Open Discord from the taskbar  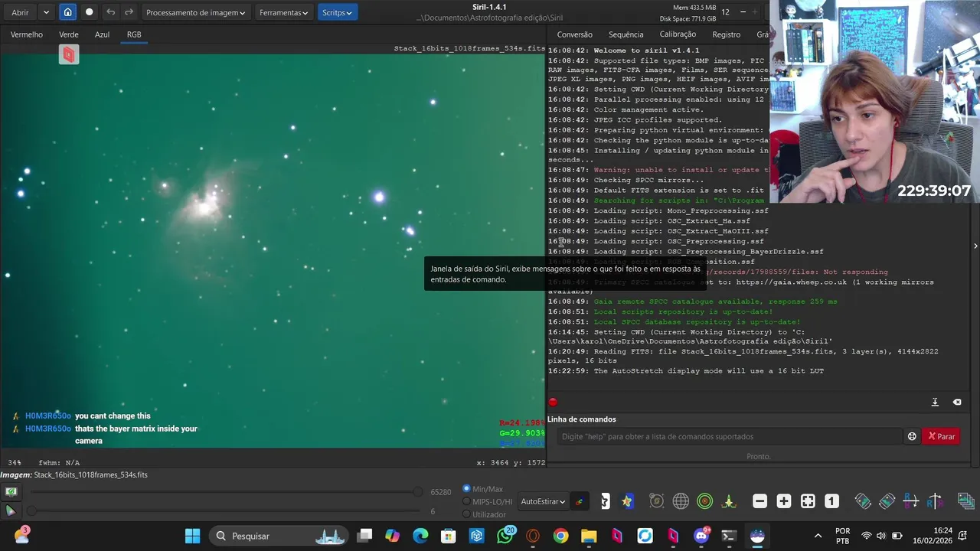point(701,536)
